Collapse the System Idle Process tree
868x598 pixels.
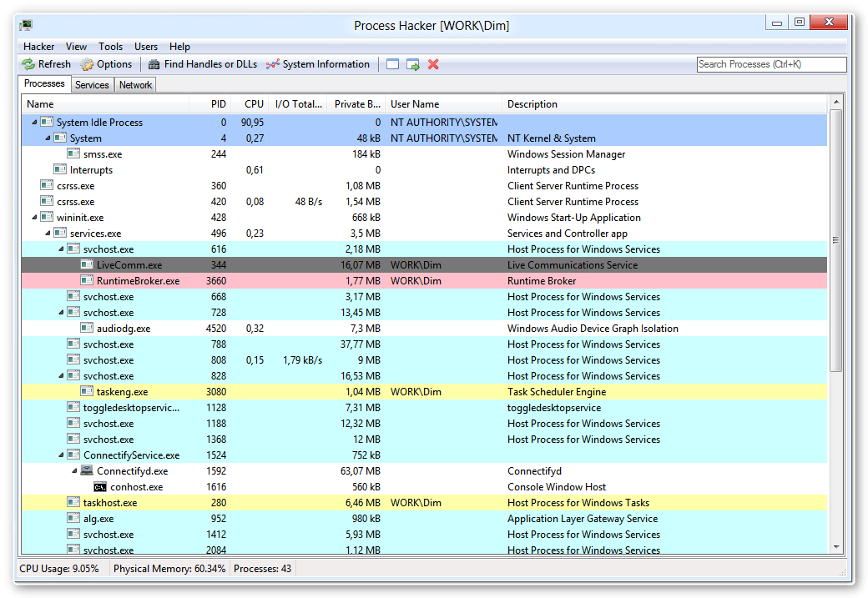point(34,123)
